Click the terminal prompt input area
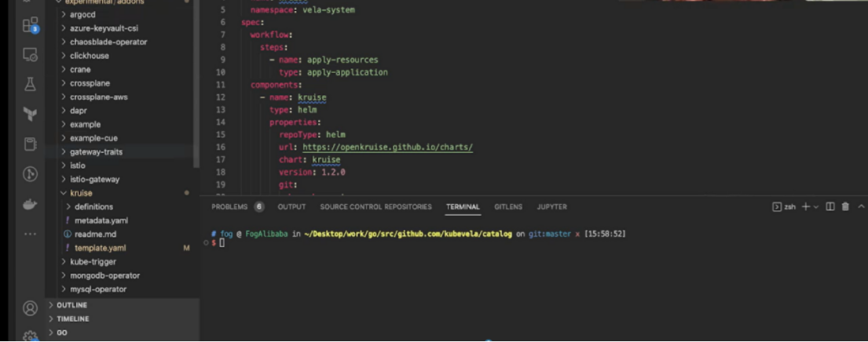Screen dimensions: 868x342 (x=222, y=243)
